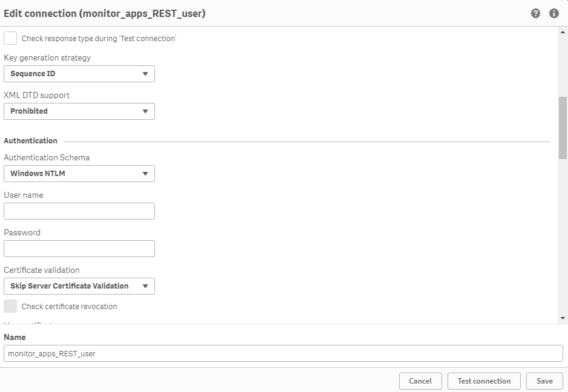Click the Skip Server Certificate Validation arrow

145,286
